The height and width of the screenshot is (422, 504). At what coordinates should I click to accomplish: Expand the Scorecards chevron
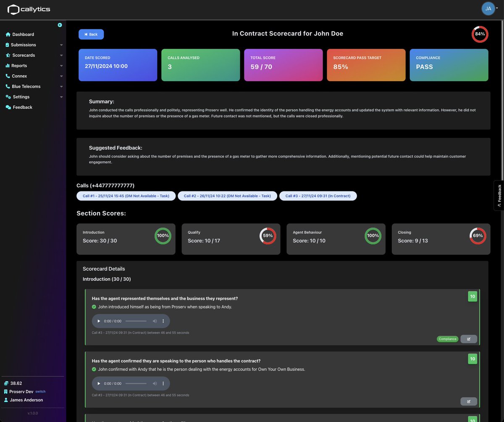click(61, 55)
